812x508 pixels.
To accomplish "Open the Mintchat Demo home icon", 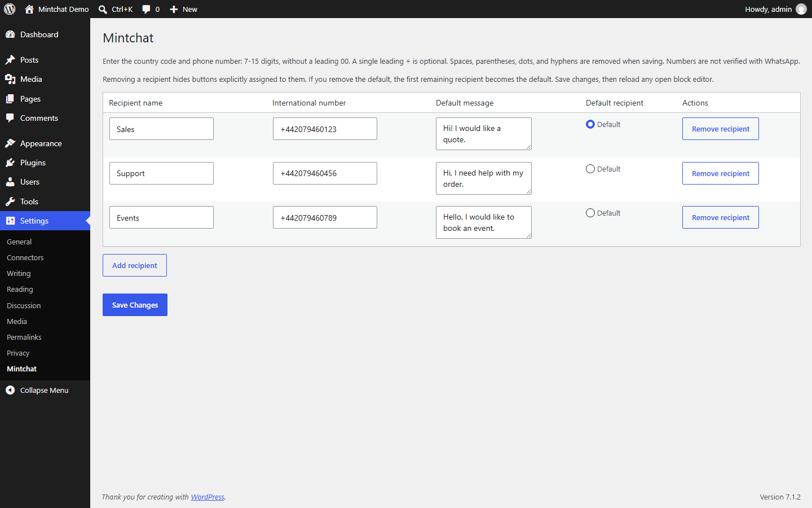I will [x=29, y=9].
